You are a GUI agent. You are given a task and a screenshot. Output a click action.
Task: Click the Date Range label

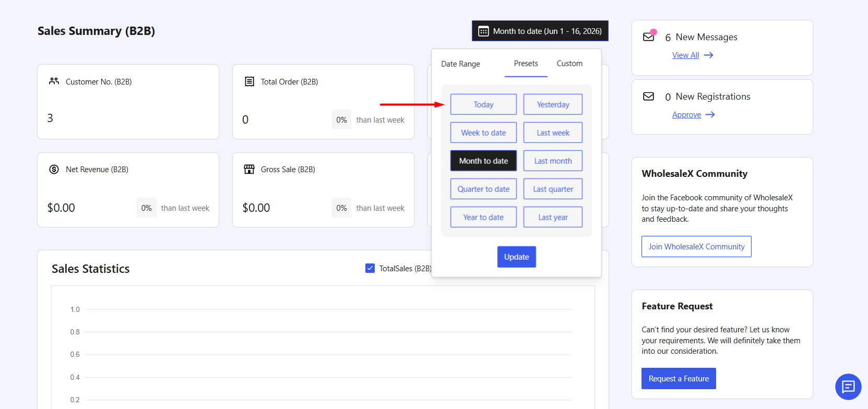point(460,64)
